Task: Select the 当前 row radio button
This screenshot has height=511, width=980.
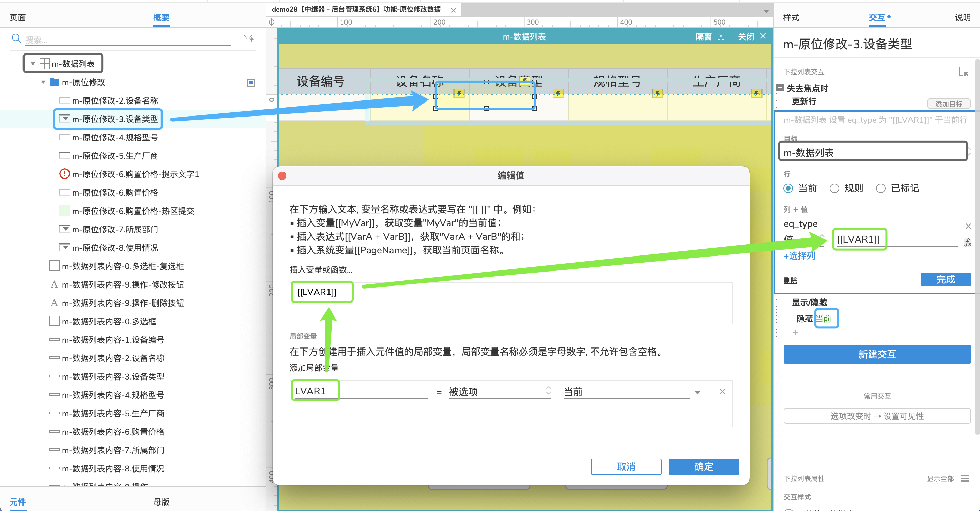Action: pos(788,188)
